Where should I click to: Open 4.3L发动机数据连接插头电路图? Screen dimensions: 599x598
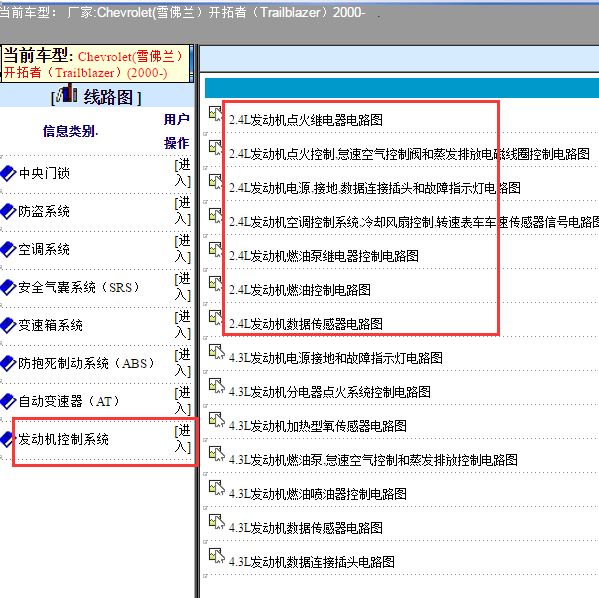pos(312,562)
